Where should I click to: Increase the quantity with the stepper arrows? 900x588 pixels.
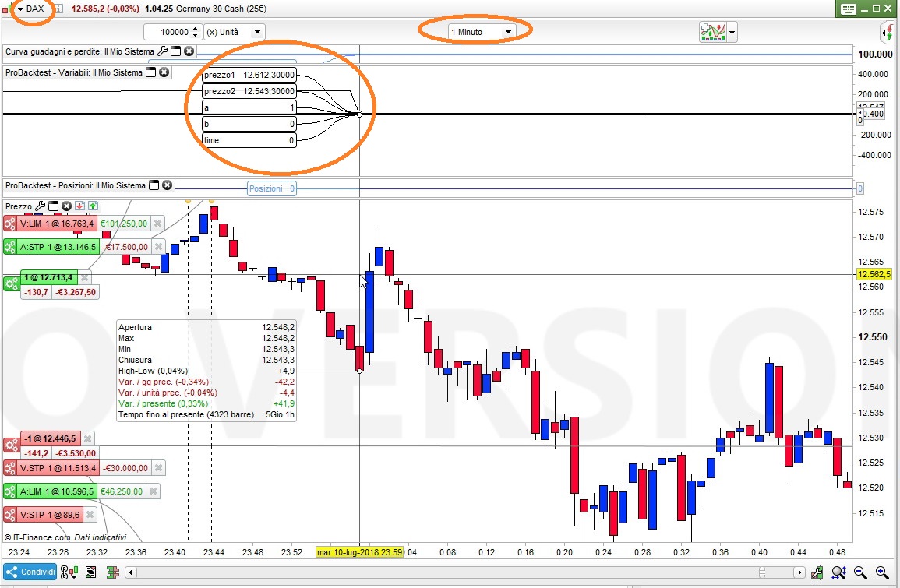tap(196, 29)
